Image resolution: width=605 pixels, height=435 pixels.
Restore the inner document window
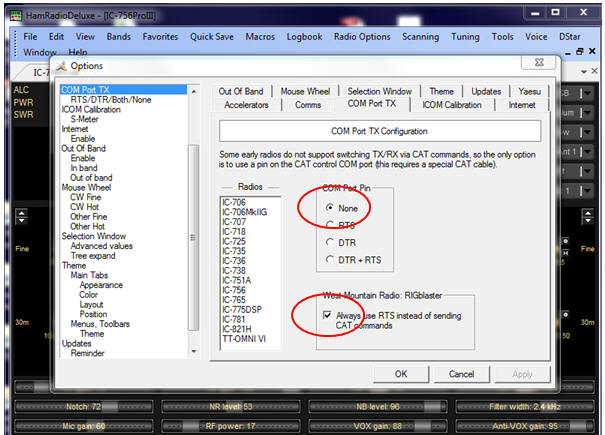coord(580,51)
